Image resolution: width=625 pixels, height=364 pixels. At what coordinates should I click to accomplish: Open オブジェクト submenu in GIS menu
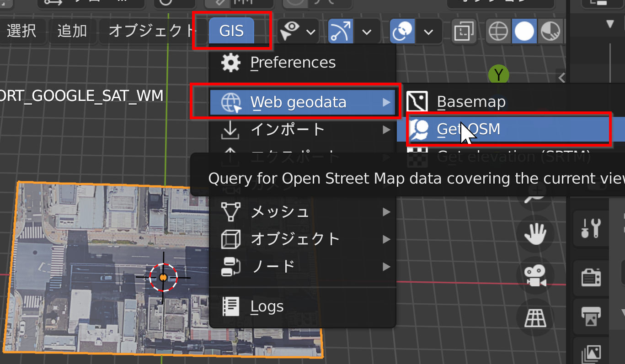coord(302,239)
